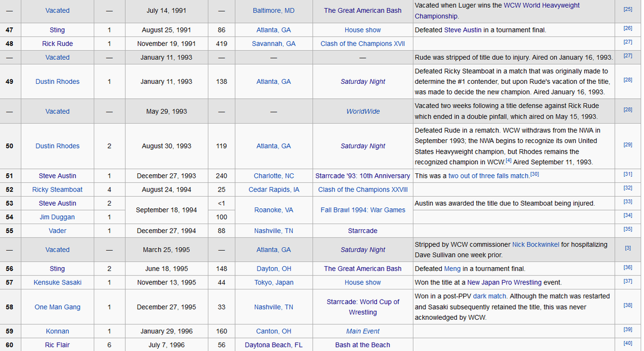Follow the Daytona Beach, FL link
The width and height of the screenshot is (644, 351).
pyautogui.click(x=274, y=345)
